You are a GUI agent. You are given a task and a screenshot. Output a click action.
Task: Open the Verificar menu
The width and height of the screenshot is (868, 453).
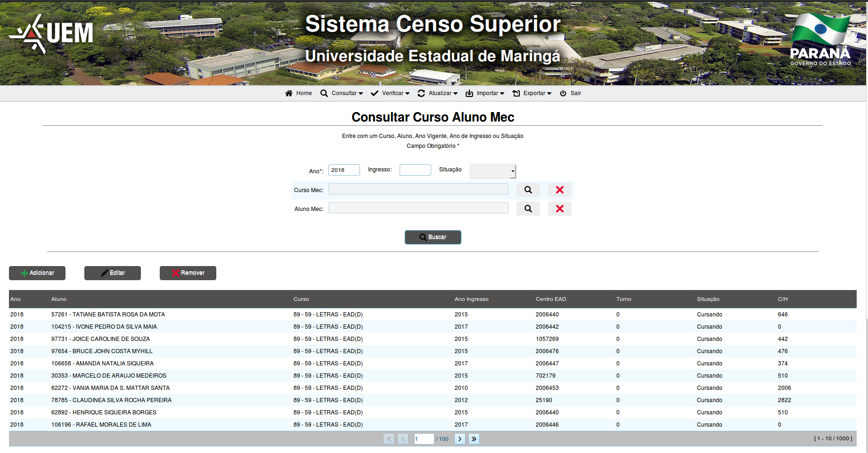(390, 93)
